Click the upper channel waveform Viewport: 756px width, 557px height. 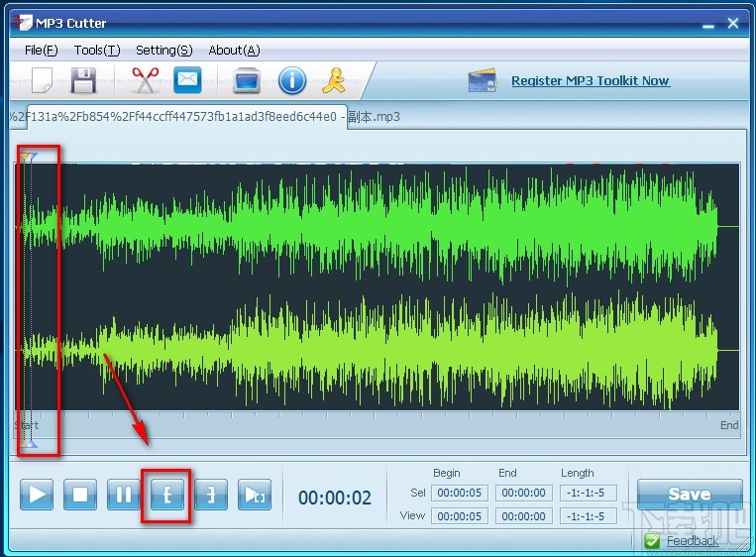(377, 227)
